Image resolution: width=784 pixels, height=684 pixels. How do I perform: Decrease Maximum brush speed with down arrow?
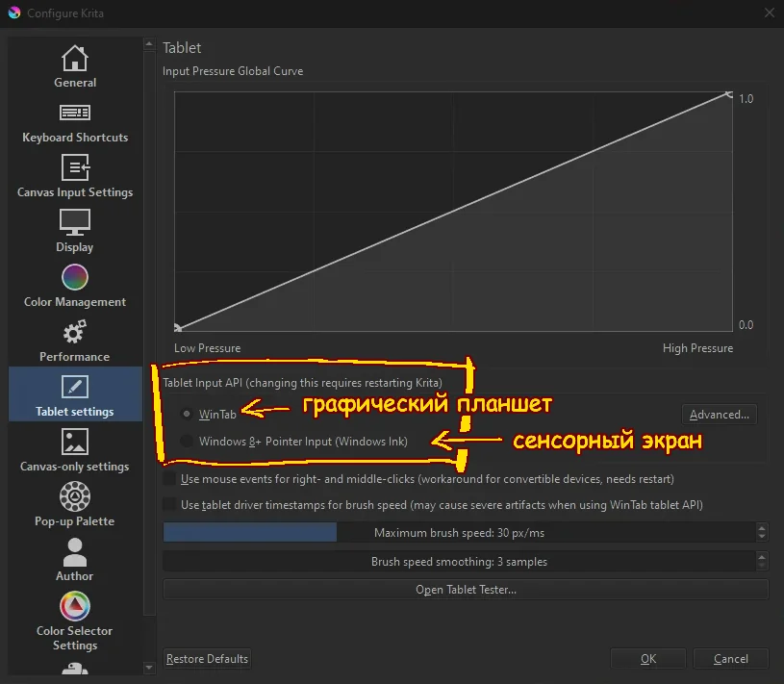point(762,537)
